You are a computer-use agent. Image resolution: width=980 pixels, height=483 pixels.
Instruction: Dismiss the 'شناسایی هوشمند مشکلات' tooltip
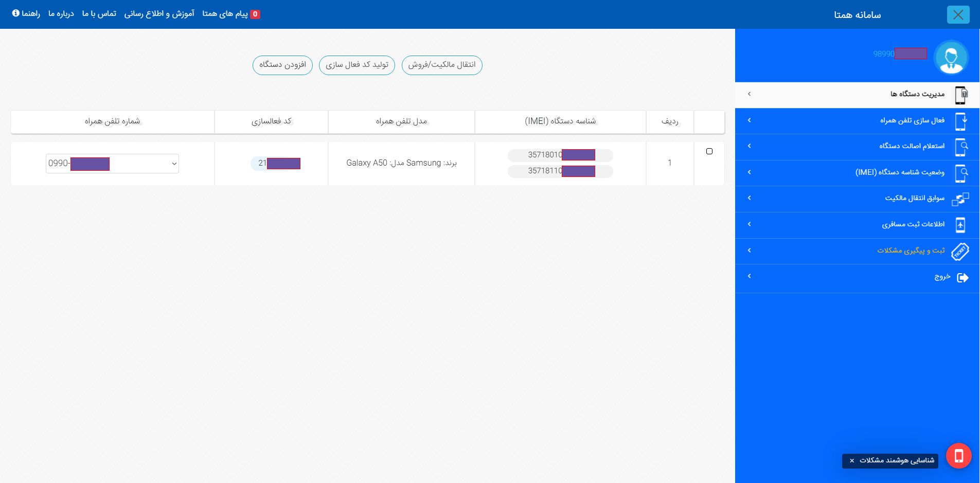pyautogui.click(x=852, y=460)
